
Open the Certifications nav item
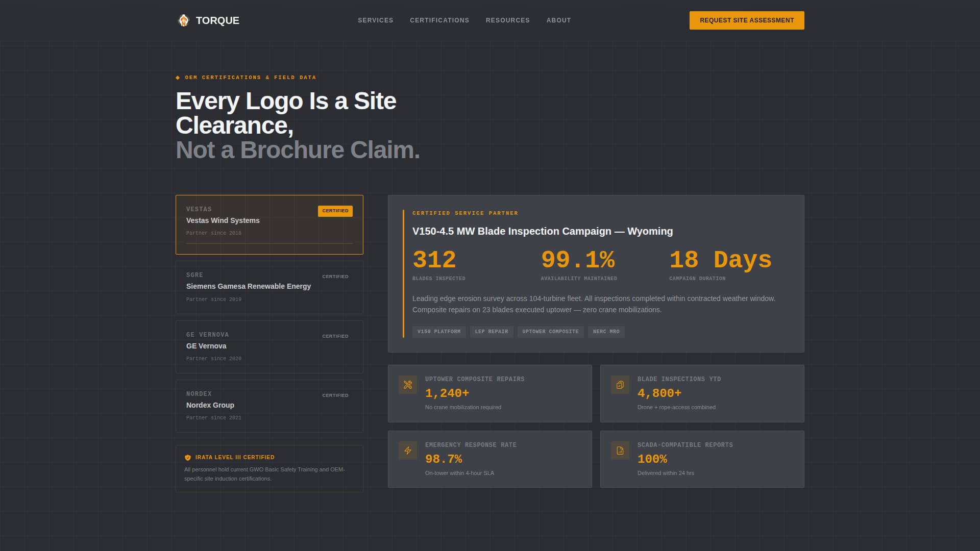439,20
